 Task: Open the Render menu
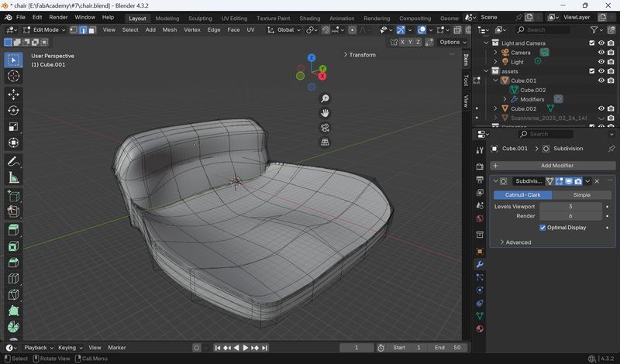[x=58, y=17]
